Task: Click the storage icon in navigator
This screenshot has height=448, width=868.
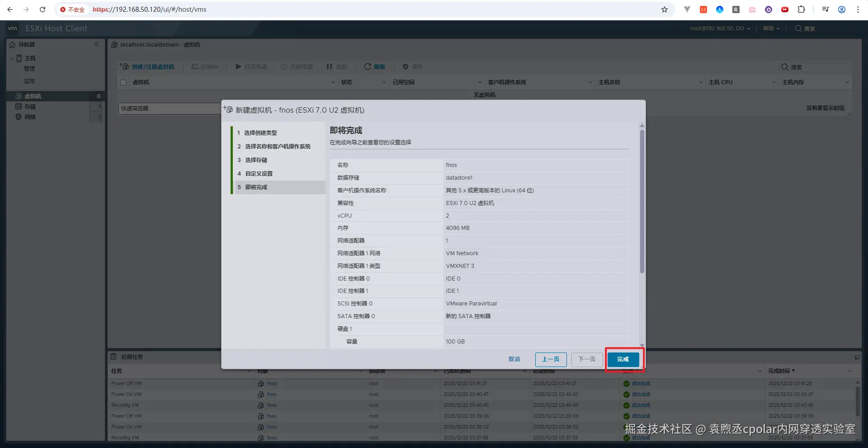Action: (x=19, y=107)
